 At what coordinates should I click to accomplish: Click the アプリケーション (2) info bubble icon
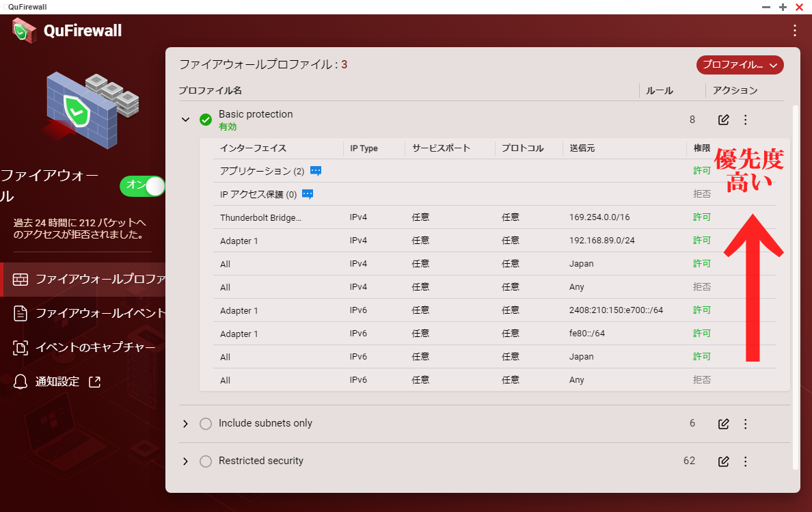pos(315,171)
